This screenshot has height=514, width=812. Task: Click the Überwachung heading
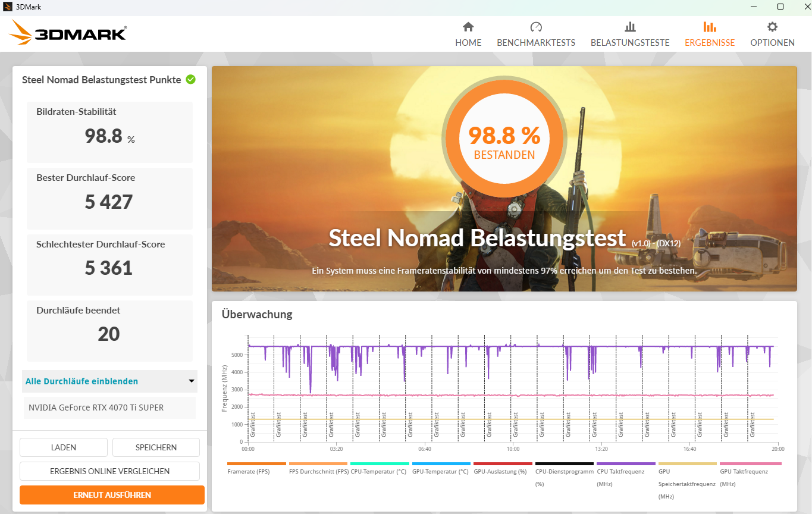(x=257, y=314)
